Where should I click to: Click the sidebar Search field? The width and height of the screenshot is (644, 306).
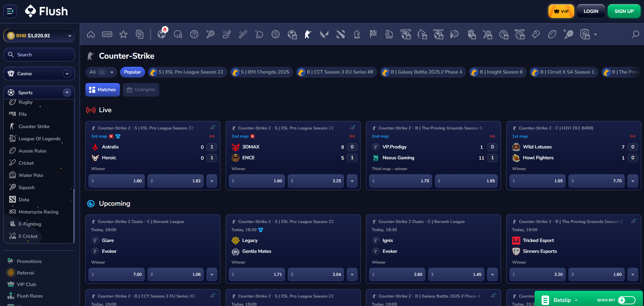tap(39, 55)
